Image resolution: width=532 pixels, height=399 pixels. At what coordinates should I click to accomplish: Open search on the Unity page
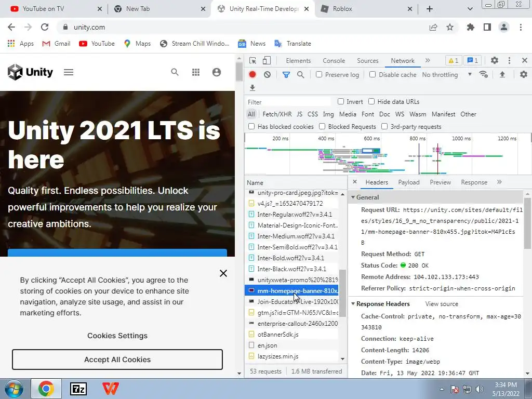point(175,72)
